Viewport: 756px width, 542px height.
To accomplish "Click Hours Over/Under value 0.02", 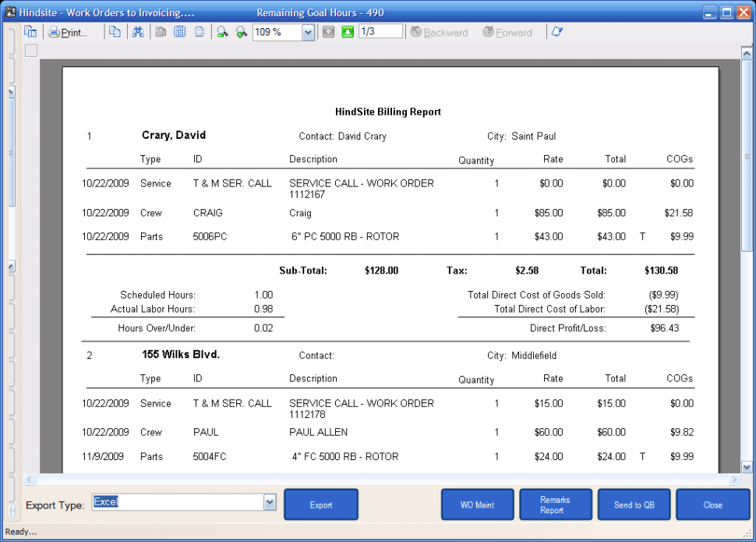I will [x=263, y=328].
